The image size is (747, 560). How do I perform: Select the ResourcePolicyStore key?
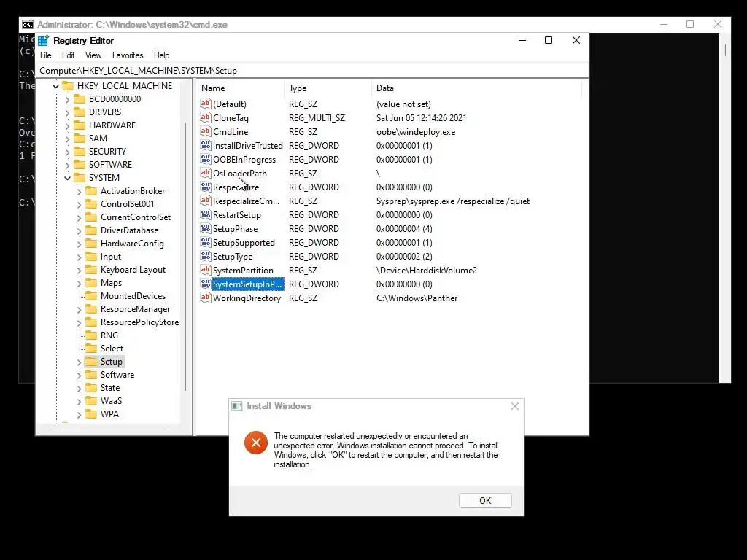139,322
